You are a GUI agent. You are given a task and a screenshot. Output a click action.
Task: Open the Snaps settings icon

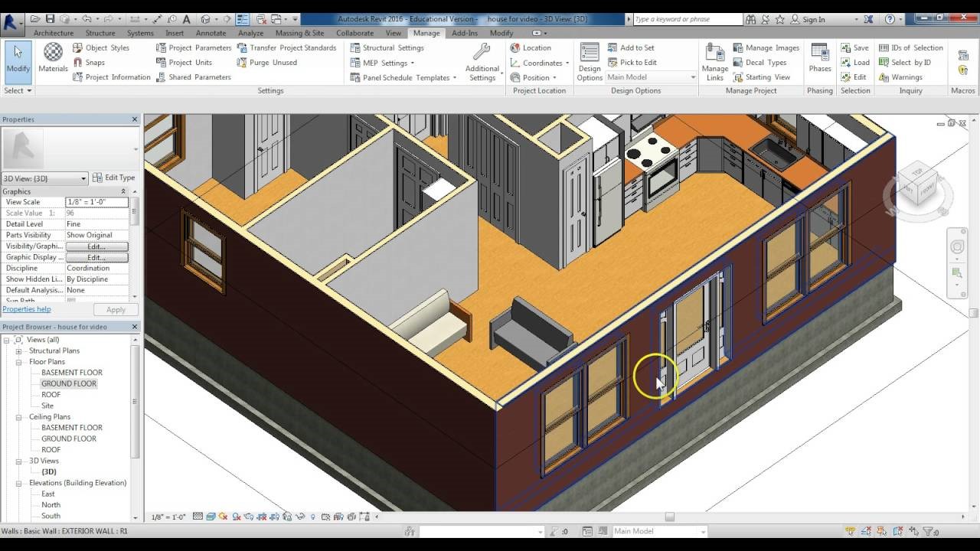[x=80, y=62]
